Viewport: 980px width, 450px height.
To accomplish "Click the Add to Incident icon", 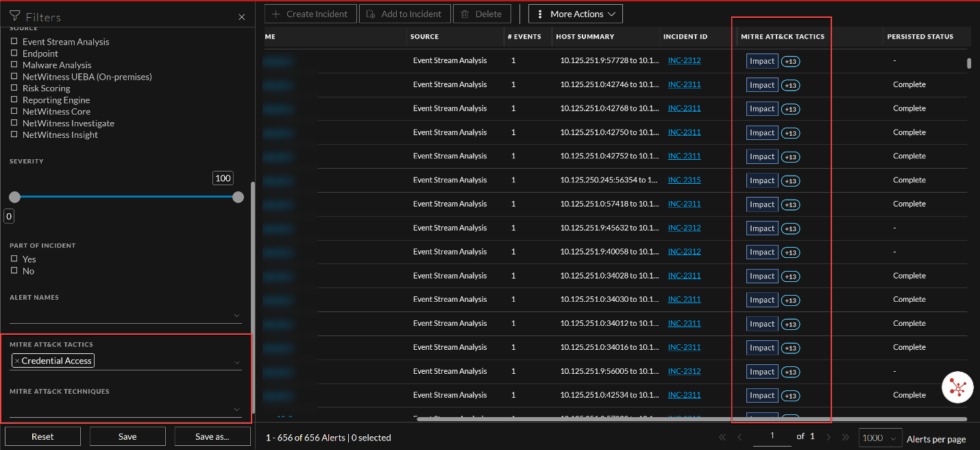I will click(369, 13).
